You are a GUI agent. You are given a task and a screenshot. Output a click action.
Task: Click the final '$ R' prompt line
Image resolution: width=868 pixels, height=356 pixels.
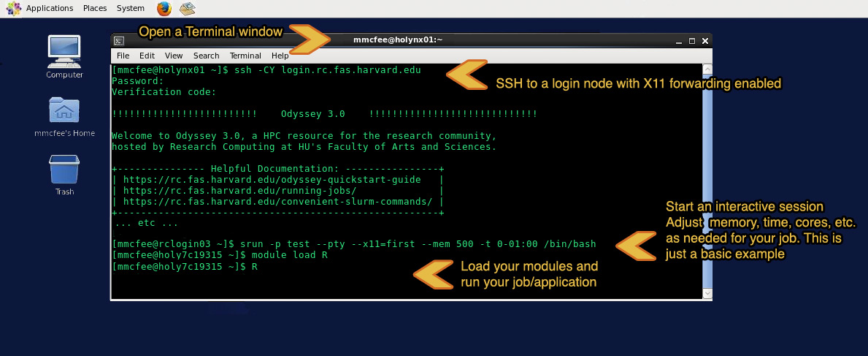tap(185, 267)
